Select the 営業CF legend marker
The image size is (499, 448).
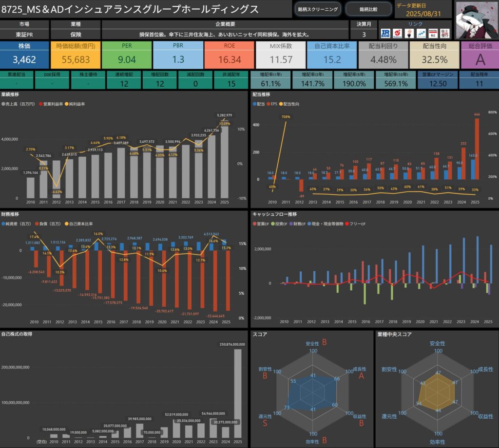click(254, 224)
